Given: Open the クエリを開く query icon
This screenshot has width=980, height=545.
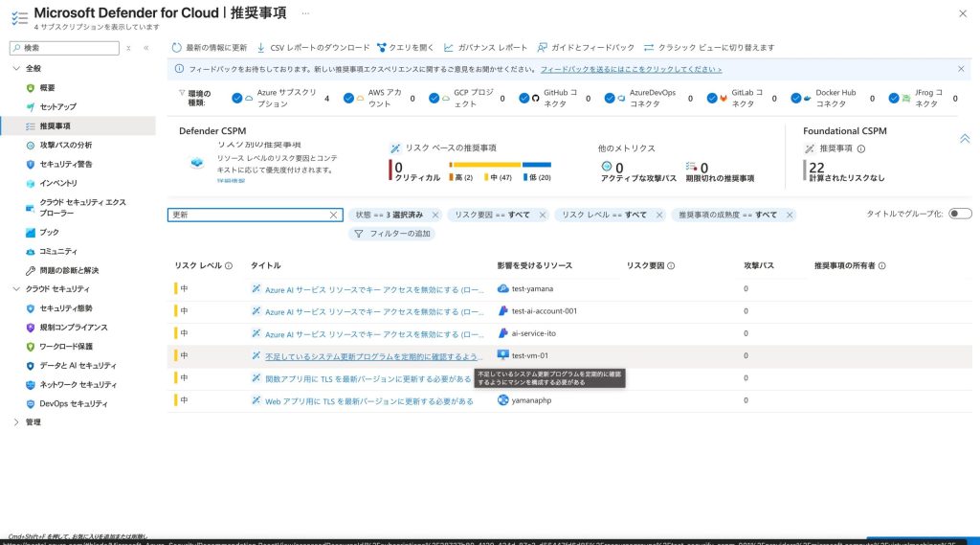Looking at the screenshot, I should [382, 47].
